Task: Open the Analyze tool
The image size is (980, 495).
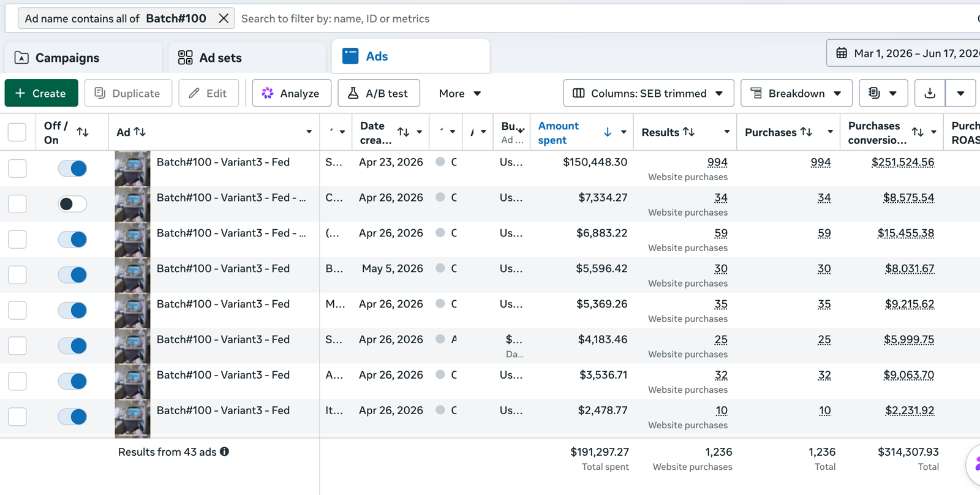Action: coord(292,93)
